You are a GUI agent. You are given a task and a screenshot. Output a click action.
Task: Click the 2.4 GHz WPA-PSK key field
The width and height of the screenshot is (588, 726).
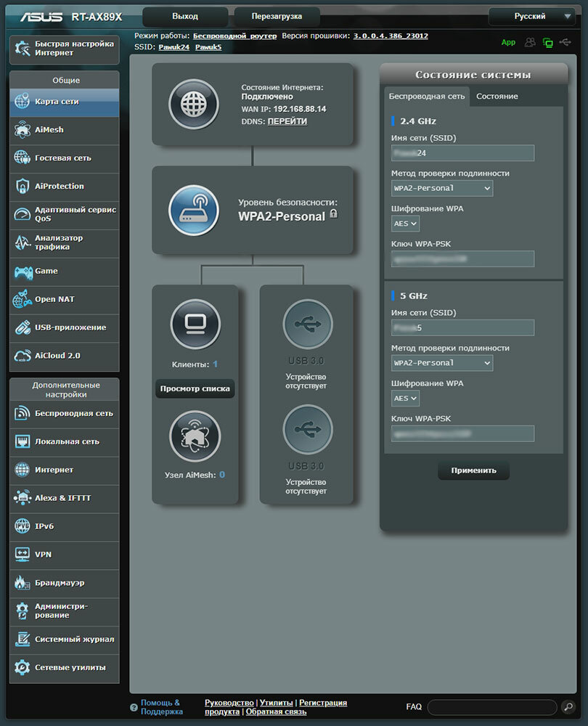(462, 259)
